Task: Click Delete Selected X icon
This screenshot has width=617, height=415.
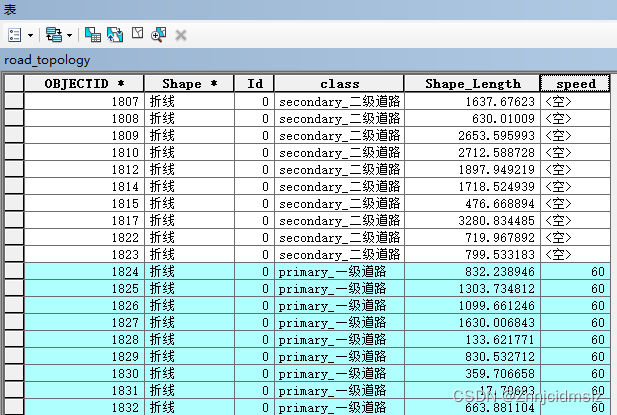Action: [181, 35]
